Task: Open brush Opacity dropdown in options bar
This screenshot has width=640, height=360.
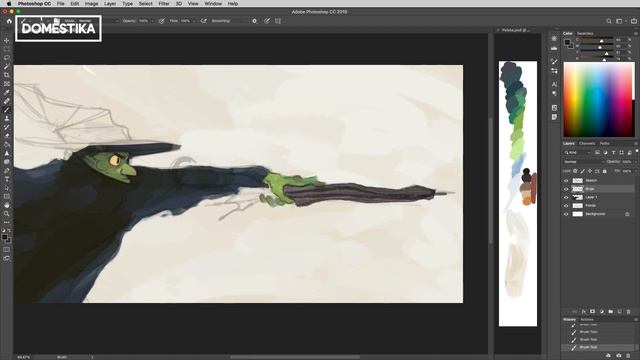Action: (x=152, y=21)
